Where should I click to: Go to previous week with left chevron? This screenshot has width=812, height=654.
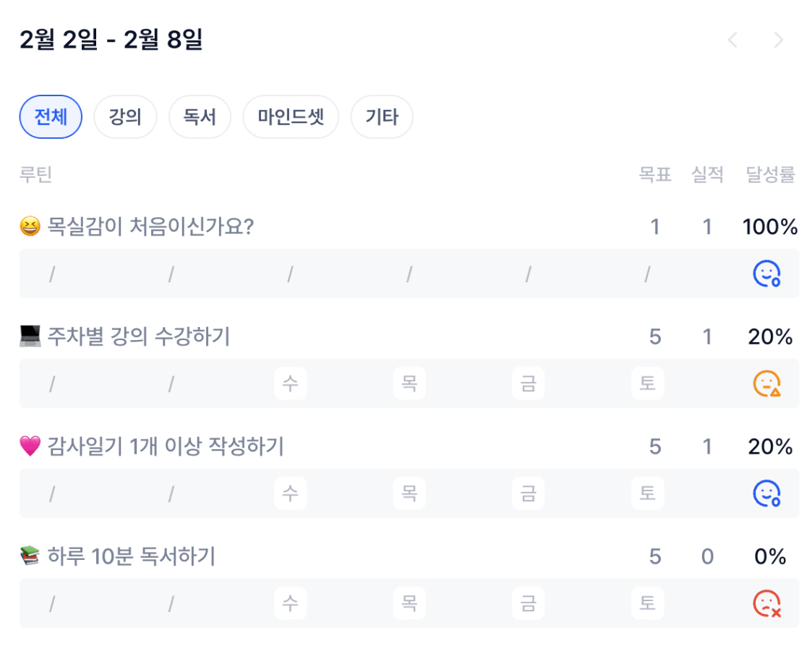pyautogui.click(x=732, y=41)
